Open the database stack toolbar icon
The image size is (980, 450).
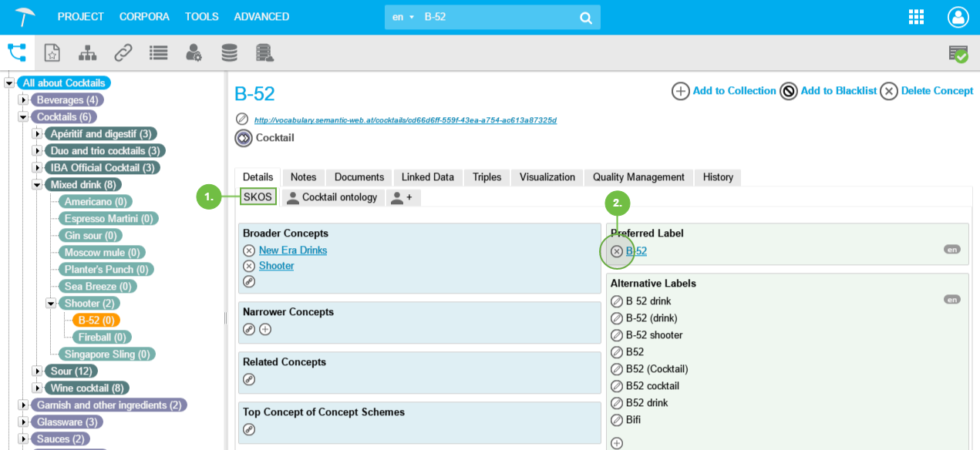click(229, 53)
